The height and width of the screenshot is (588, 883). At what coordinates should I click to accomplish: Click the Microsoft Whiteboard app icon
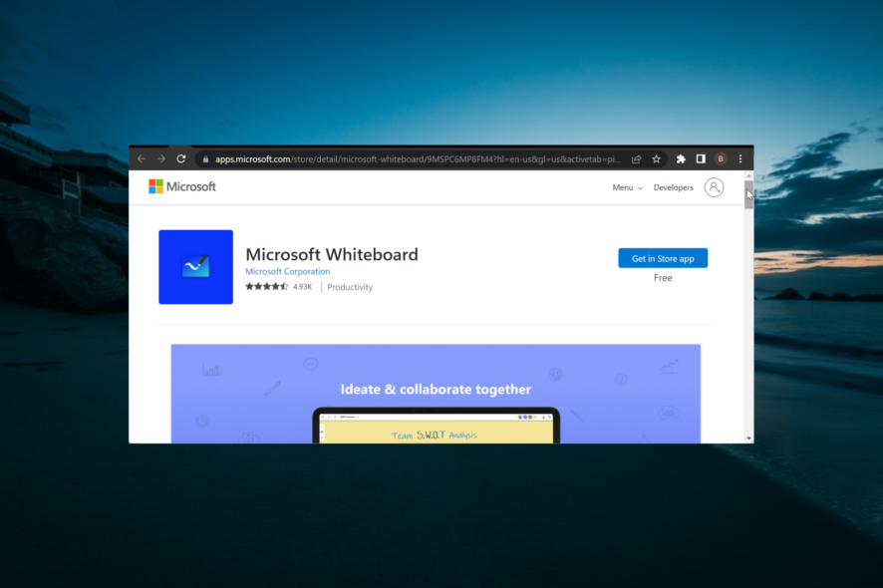pyautogui.click(x=195, y=267)
